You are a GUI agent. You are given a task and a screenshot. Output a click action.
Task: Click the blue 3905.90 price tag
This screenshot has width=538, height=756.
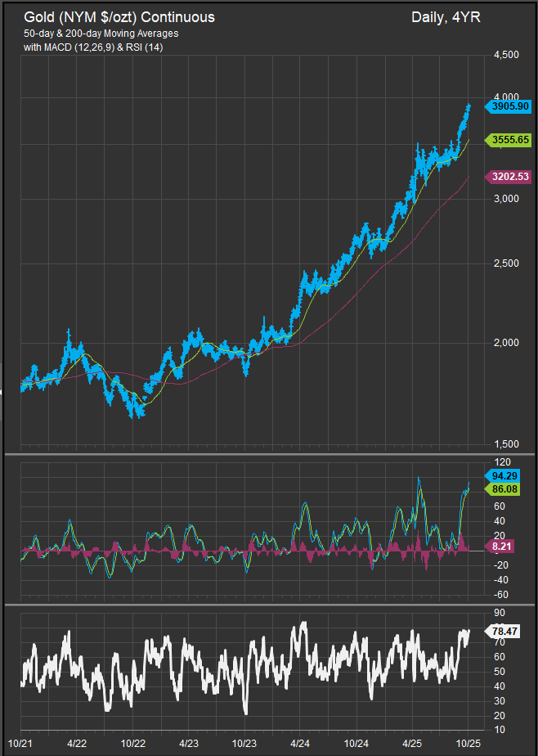[509, 106]
